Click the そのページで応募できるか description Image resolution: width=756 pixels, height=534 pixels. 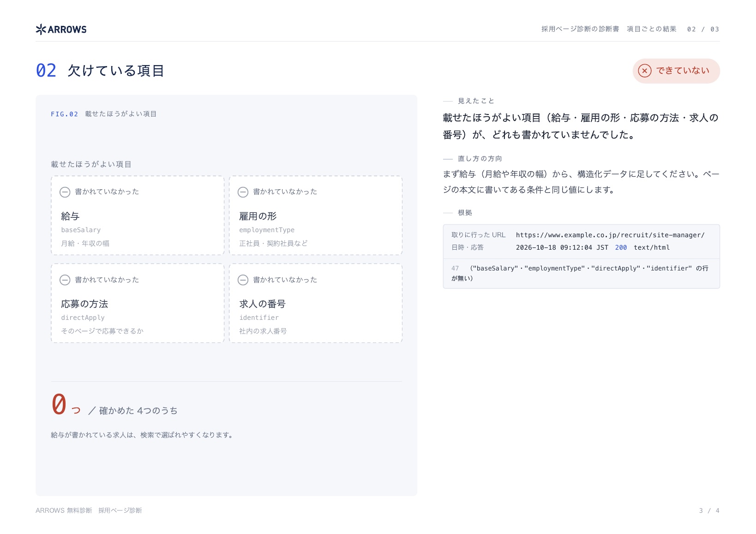tap(102, 331)
